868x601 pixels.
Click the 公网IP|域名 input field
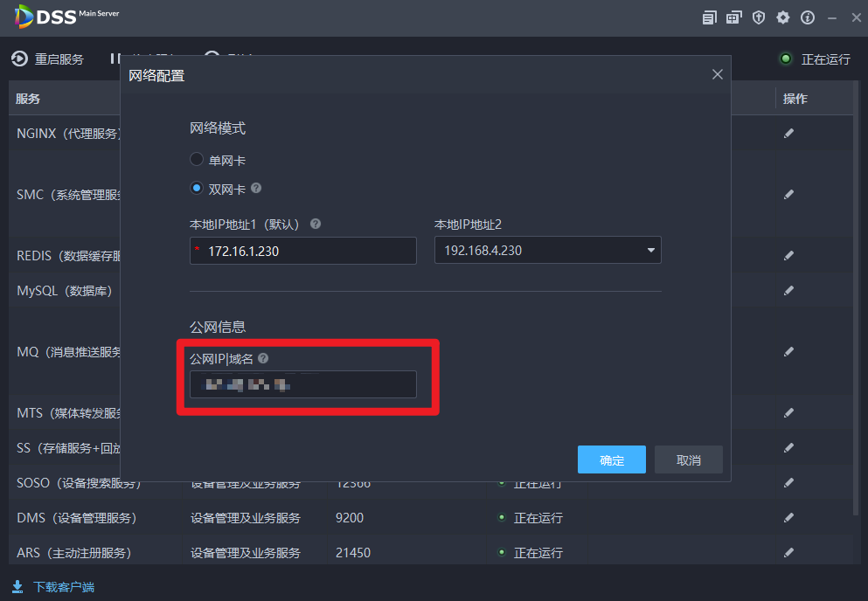(302, 384)
